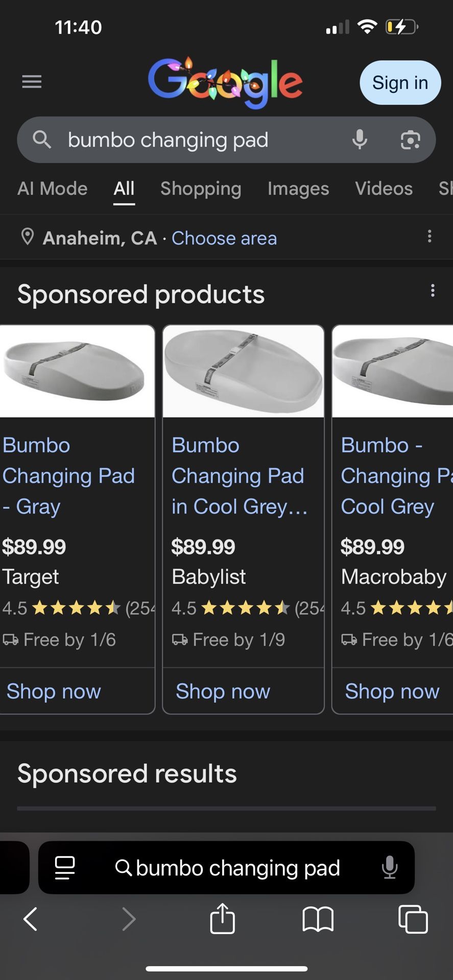
Task: Open location options three-dot menu
Action: pos(430,236)
